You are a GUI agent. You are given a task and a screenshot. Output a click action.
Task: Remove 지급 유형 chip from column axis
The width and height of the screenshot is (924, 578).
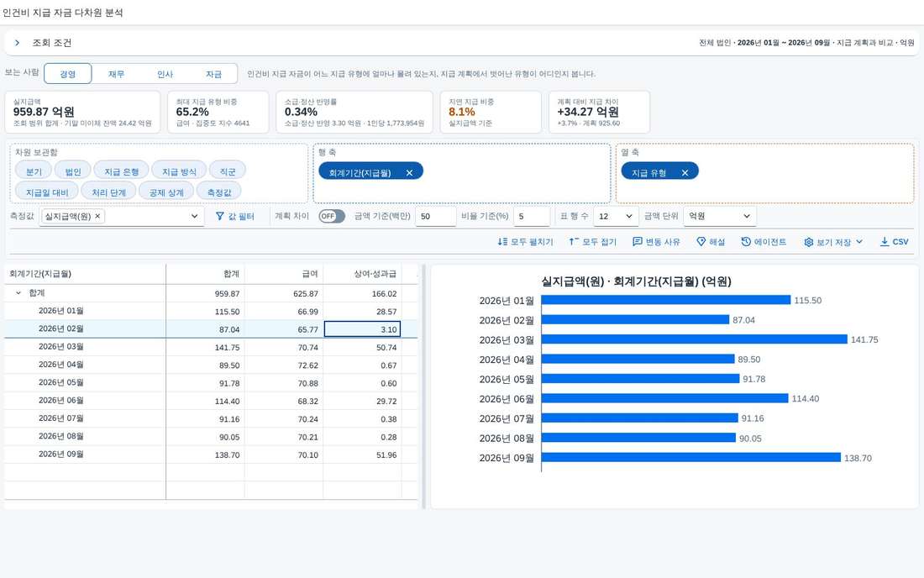pyautogui.click(x=685, y=172)
